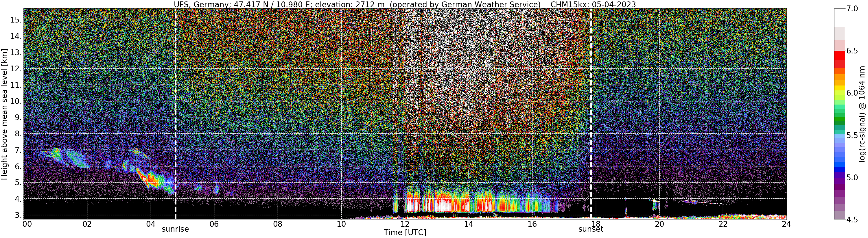This screenshot has height=238, width=868.
Task: Click the 'Height above mean sea level [km]' label
Action: pos(4,114)
